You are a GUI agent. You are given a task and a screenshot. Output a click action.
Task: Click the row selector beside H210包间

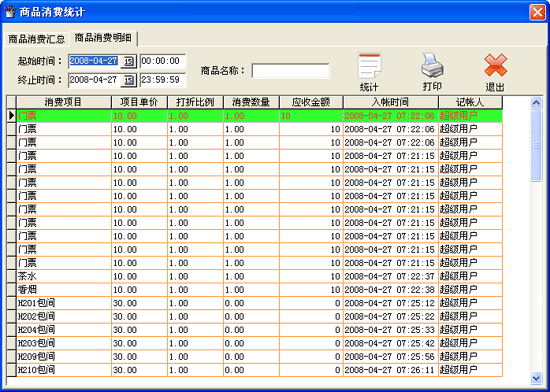(x=12, y=370)
